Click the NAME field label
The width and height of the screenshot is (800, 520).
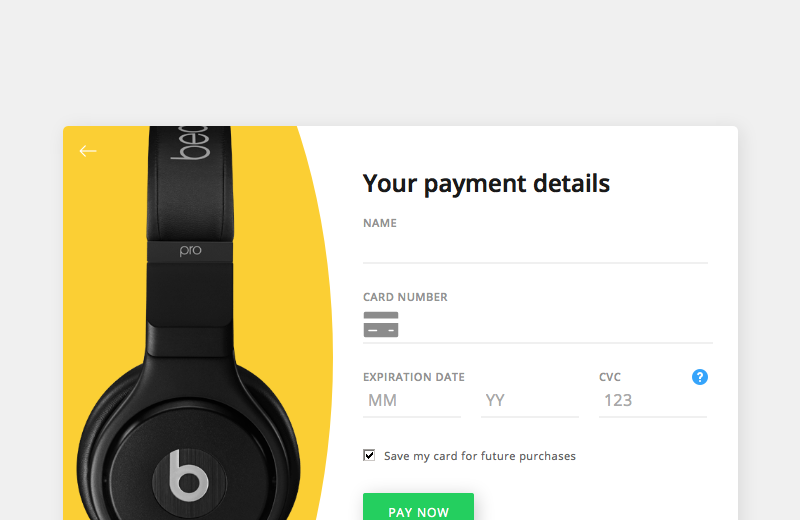[x=380, y=223]
